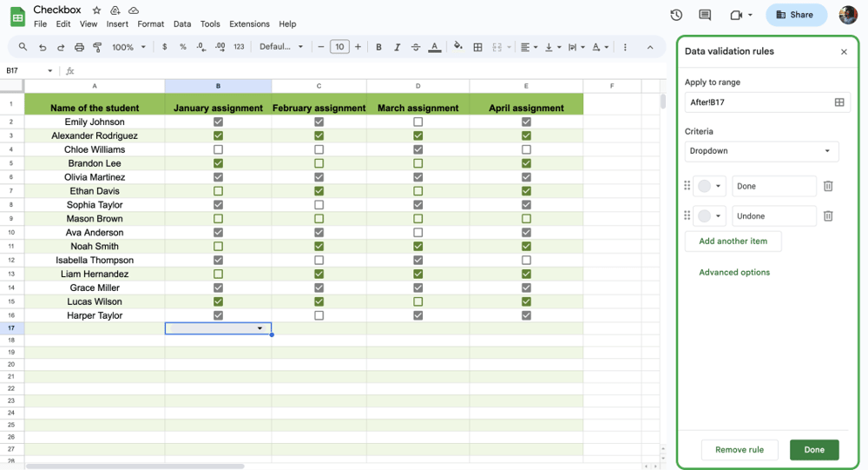Screen dimensions: 868x470
Task: Open version history clock icon
Action: 676,15
